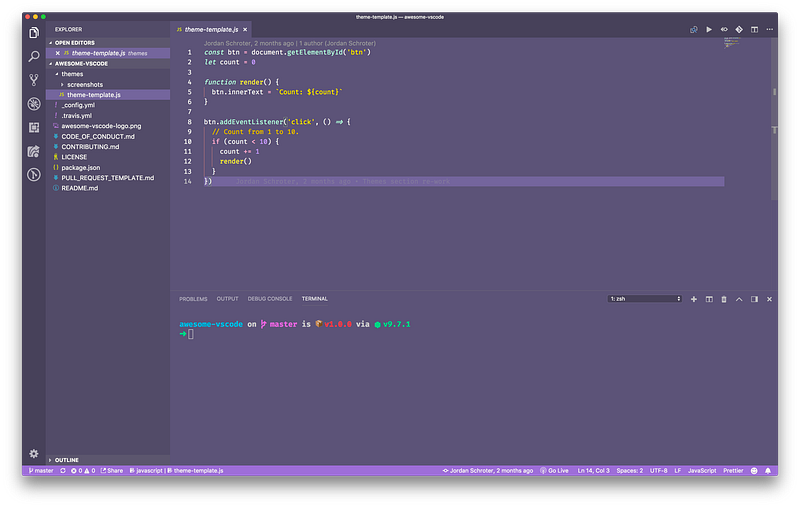Click the editor minimap

click(x=732, y=43)
